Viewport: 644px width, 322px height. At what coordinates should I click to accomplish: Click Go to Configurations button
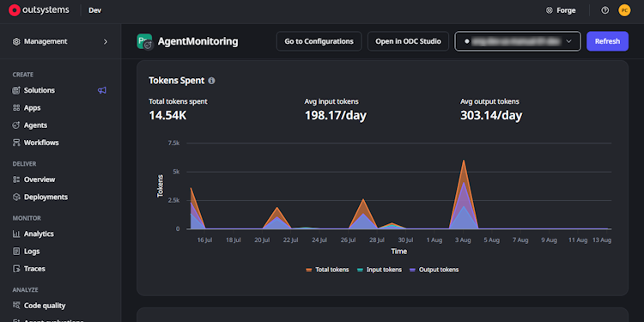click(319, 41)
